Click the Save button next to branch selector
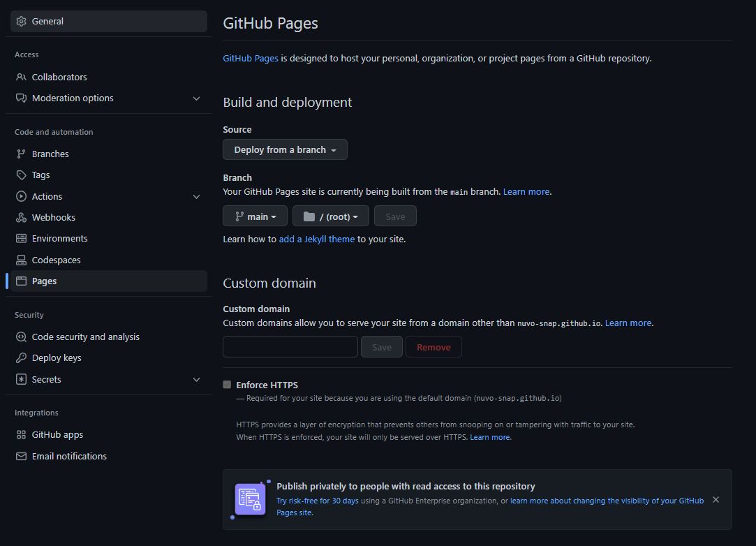 click(395, 216)
